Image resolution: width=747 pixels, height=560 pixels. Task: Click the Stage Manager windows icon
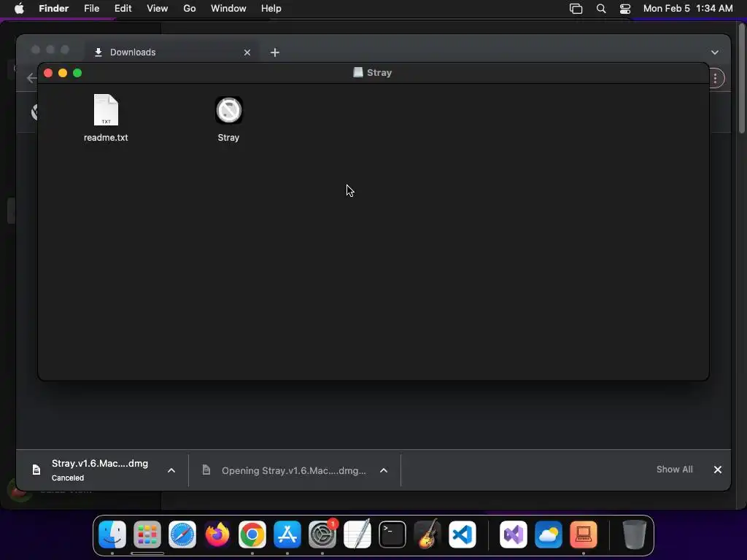(x=576, y=9)
